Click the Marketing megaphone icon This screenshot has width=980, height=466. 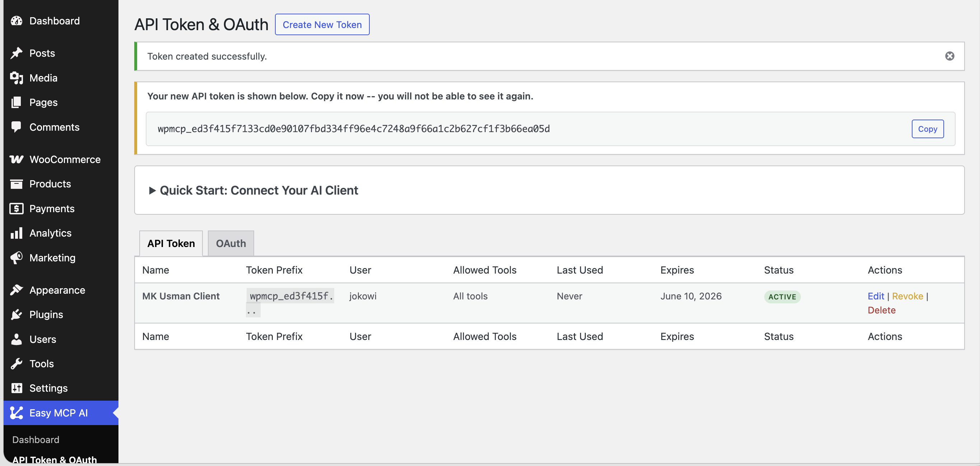click(17, 258)
